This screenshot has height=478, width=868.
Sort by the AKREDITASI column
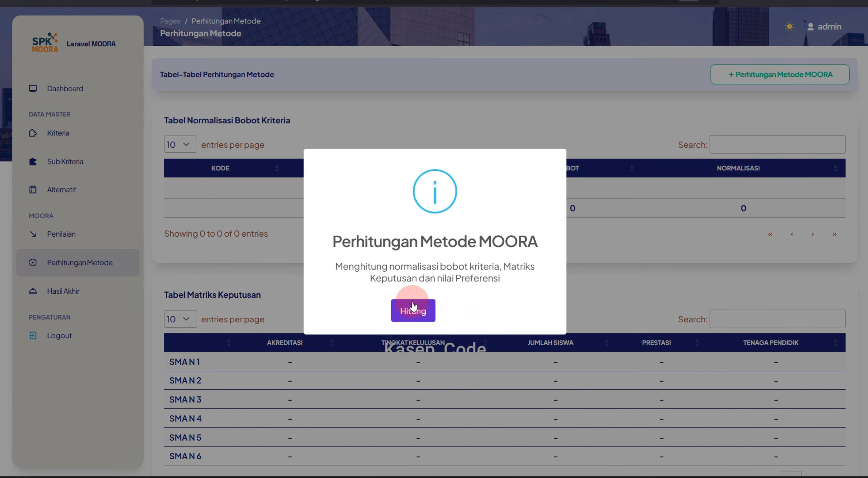click(285, 343)
